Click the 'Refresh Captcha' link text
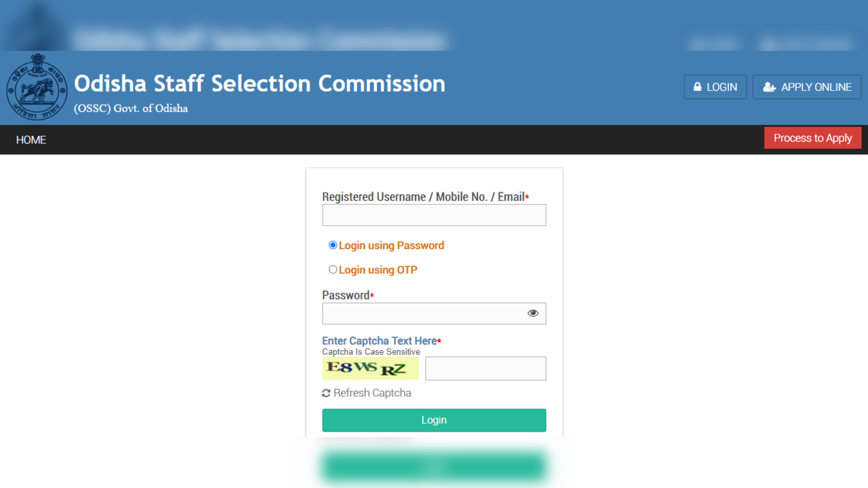The height and width of the screenshot is (488, 868). [x=373, y=392]
